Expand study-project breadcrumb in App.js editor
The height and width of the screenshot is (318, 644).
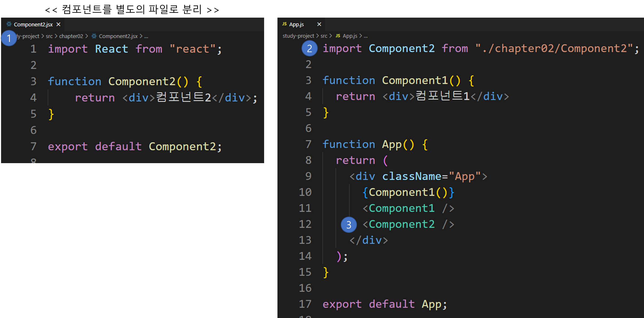(x=298, y=36)
